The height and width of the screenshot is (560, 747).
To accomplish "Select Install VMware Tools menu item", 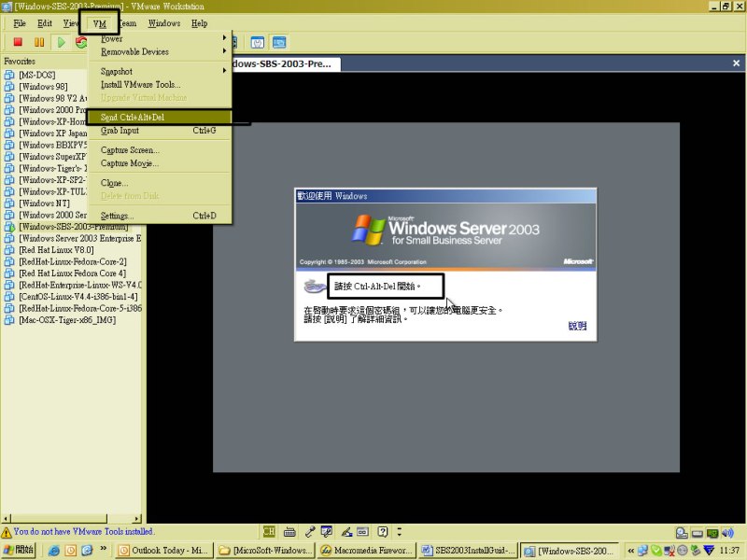I will [x=160, y=85].
